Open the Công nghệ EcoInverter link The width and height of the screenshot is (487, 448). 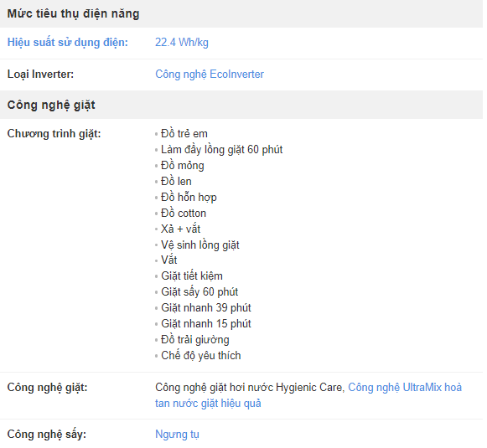pyautogui.click(x=210, y=75)
